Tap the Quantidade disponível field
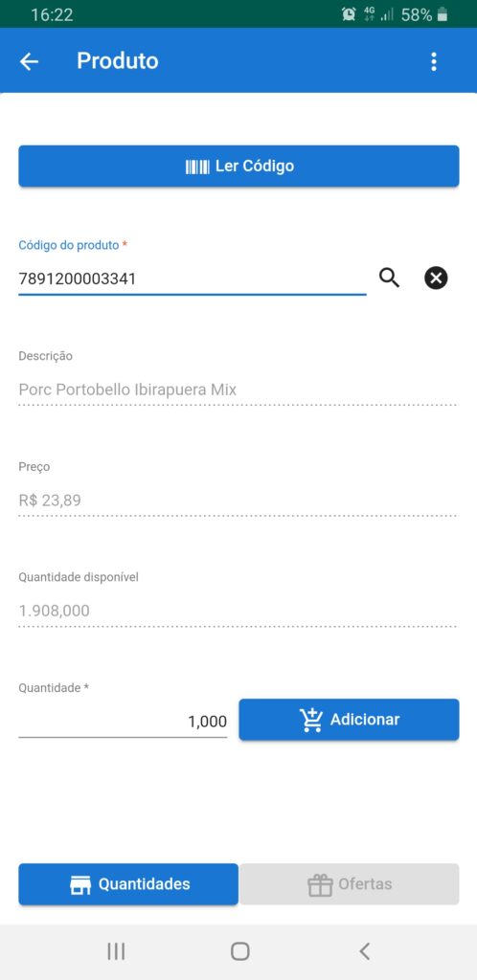Viewport: 477px width, 980px height. 238,611
